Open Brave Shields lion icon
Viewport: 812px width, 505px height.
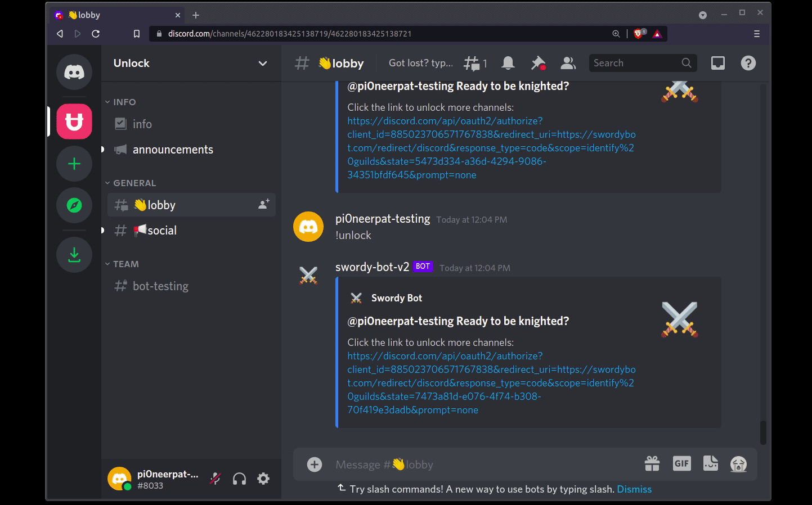(639, 34)
